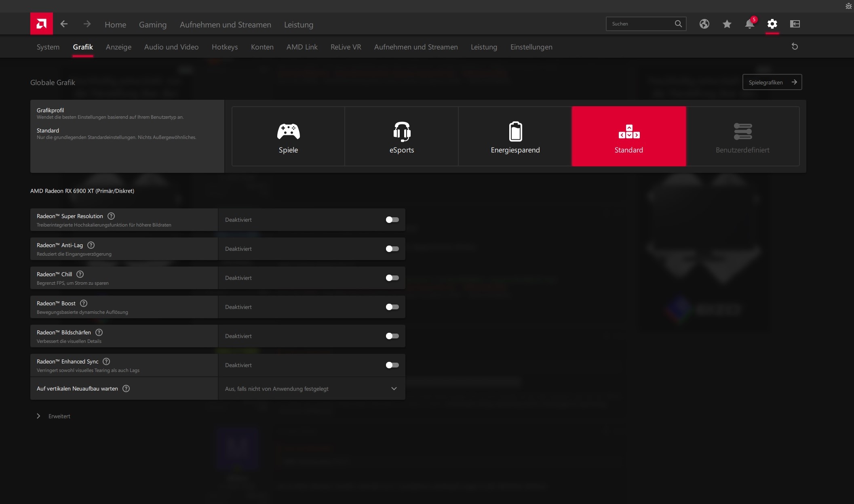Enable Radeon Boost toggle
Viewport: 854px width, 504px height.
point(392,307)
